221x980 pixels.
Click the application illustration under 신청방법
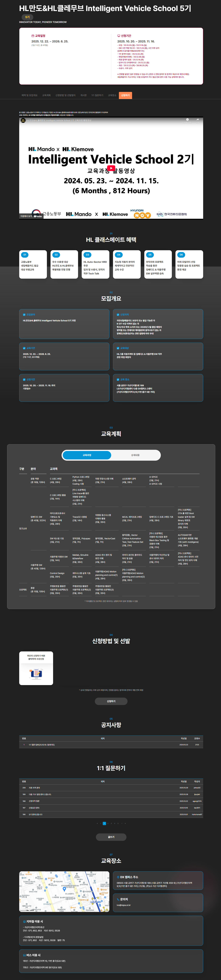click(36, 673)
